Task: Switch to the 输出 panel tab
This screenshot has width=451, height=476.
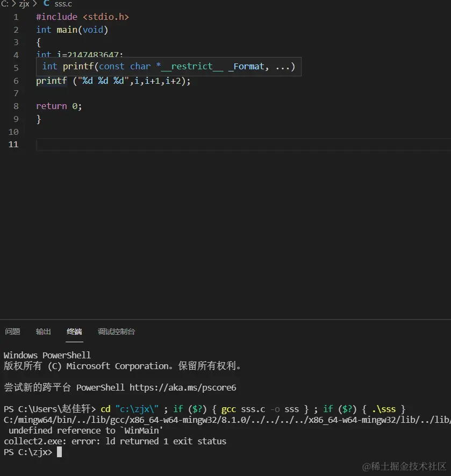Action: 43,331
